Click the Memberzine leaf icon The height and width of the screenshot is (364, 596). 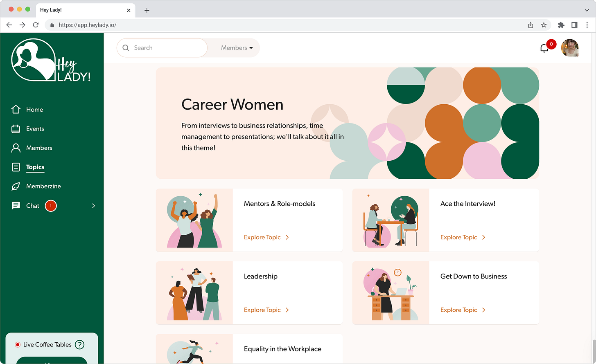[16, 186]
